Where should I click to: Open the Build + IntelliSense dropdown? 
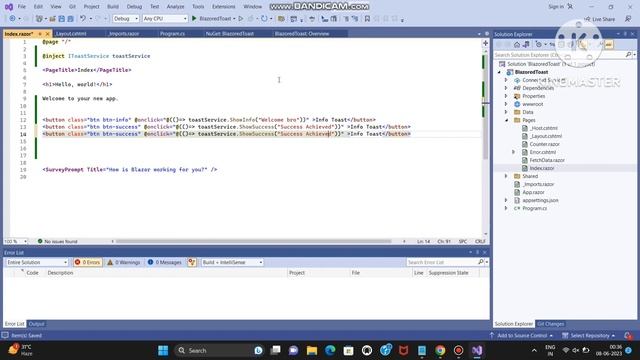[232, 262]
